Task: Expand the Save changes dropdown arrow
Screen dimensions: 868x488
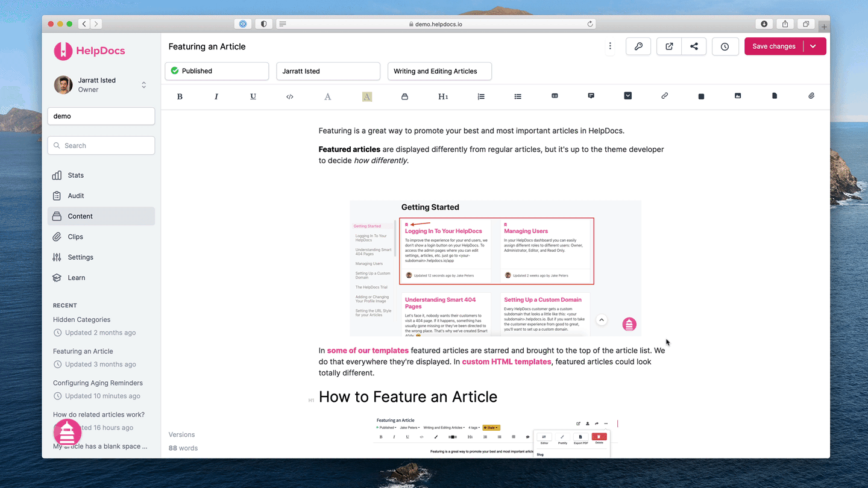Action: [814, 46]
